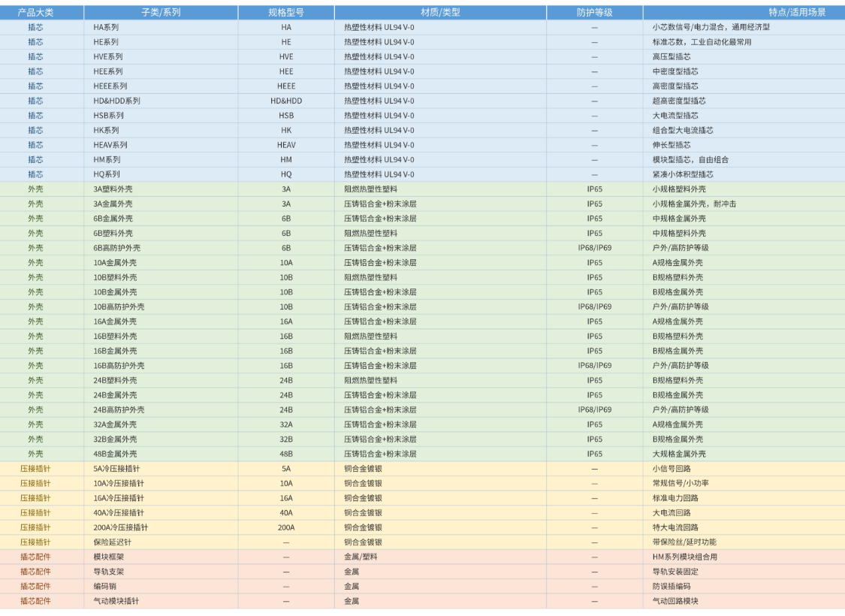This screenshot has height=616, width=845.
Task: Click the 规格型号 column header
Action: pyautogui.click(x=286, y=13)
